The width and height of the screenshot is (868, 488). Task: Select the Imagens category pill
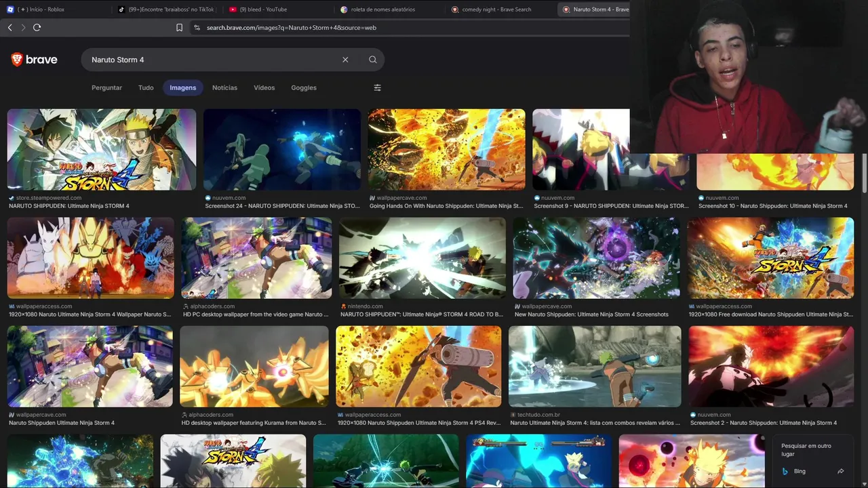pyautogui.click(x=182, y=87)
